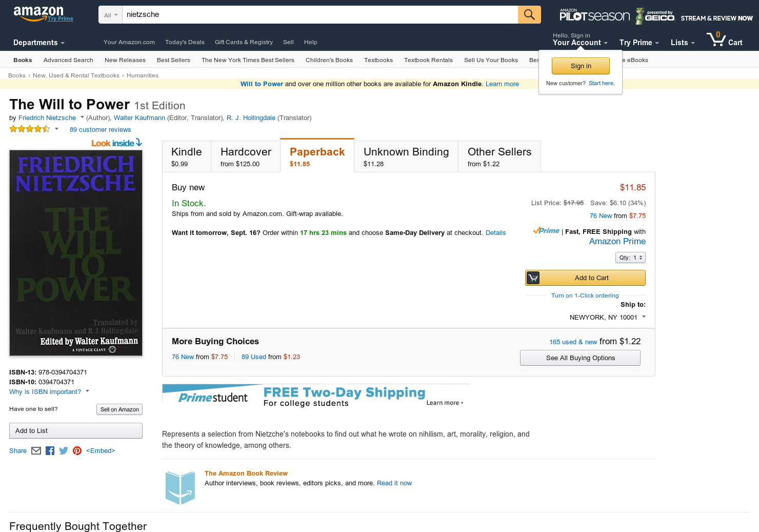
Task: Click same-day delivery Details link
Action: tap(495, 233)
